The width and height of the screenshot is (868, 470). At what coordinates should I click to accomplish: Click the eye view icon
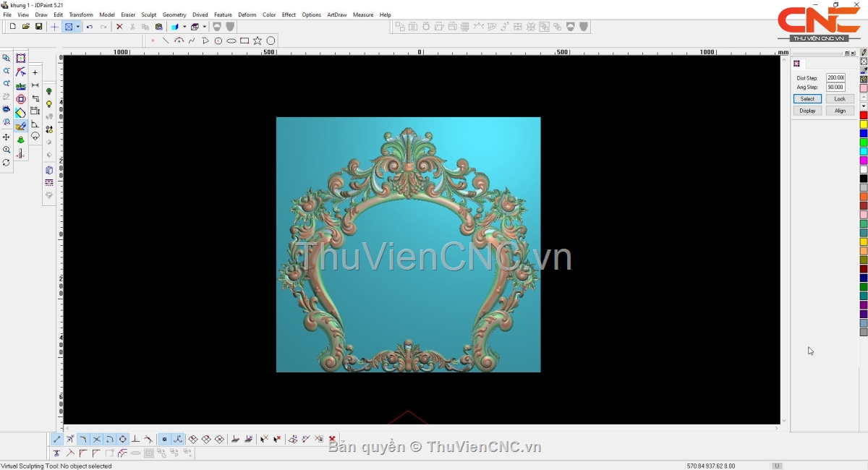coord(7,110)
